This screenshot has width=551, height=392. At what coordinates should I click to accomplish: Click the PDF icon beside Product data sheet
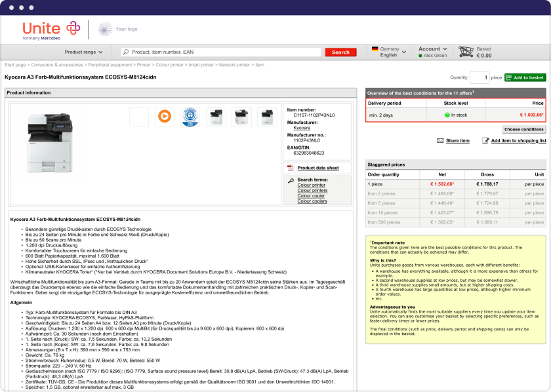(290, 168)
